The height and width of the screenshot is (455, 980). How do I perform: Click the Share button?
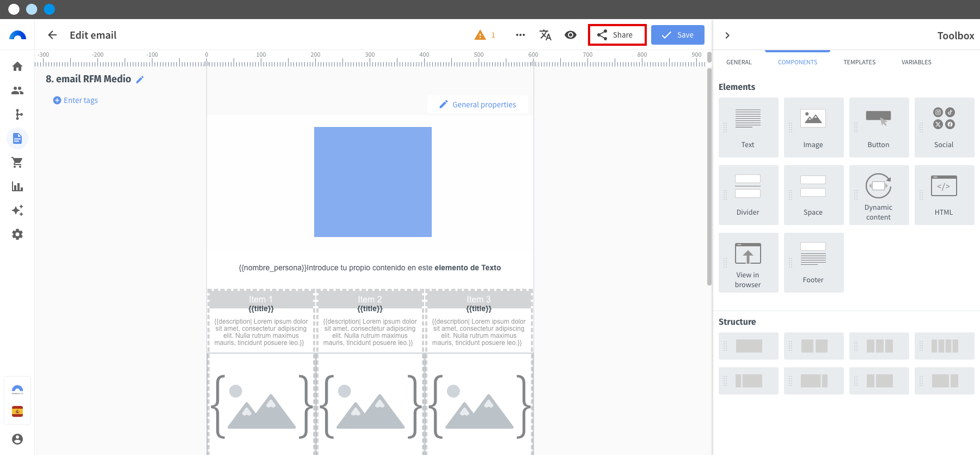tap(617, 35)
